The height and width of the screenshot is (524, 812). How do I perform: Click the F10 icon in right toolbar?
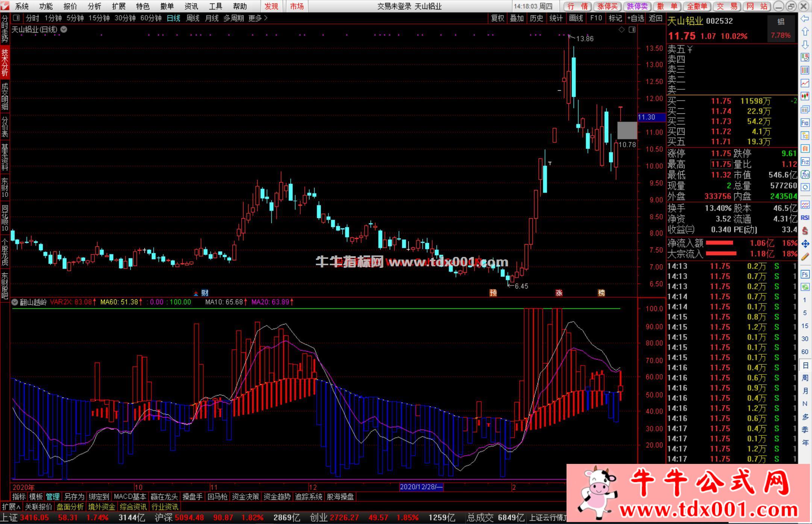(x=805, y=122)
